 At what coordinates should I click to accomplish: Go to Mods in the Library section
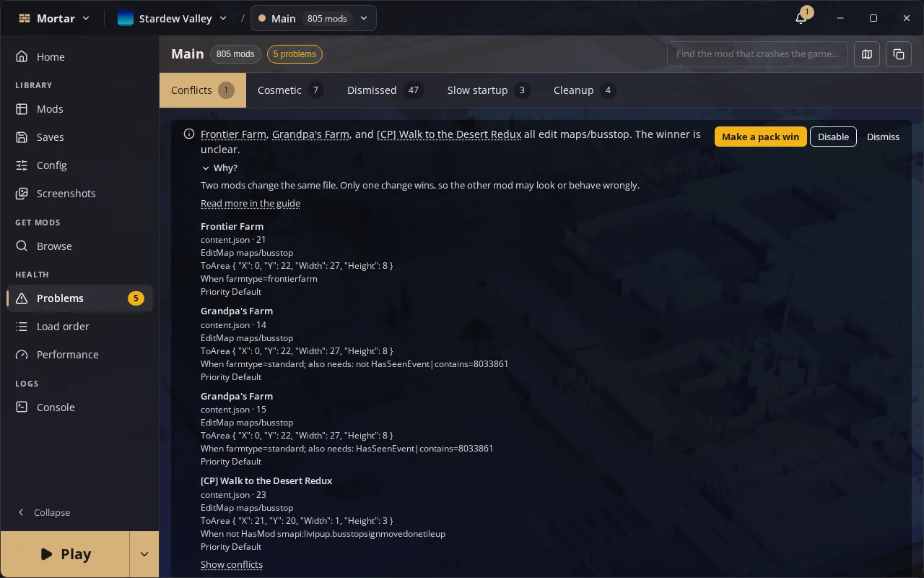79,109
